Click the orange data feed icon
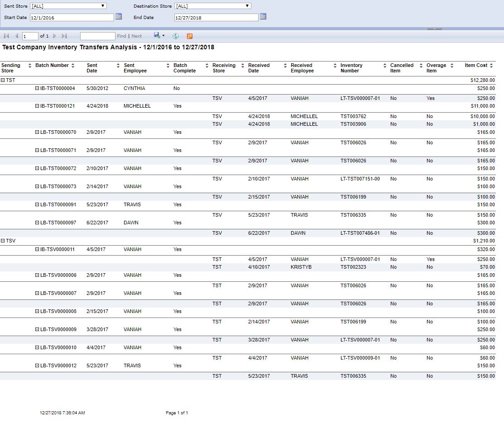 tap(190, 36)
